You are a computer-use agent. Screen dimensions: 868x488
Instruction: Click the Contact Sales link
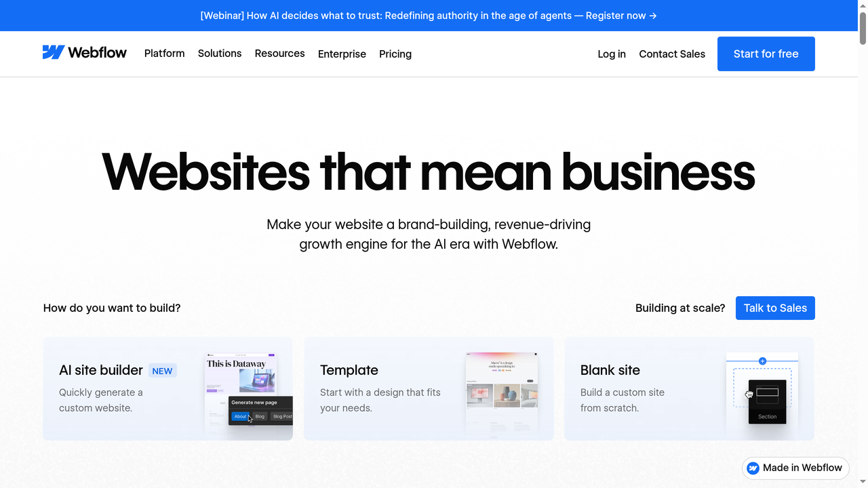pos(672,54)
